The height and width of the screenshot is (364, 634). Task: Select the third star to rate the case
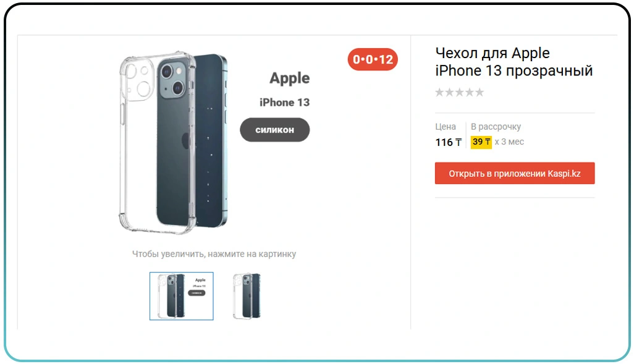(460, 91)
